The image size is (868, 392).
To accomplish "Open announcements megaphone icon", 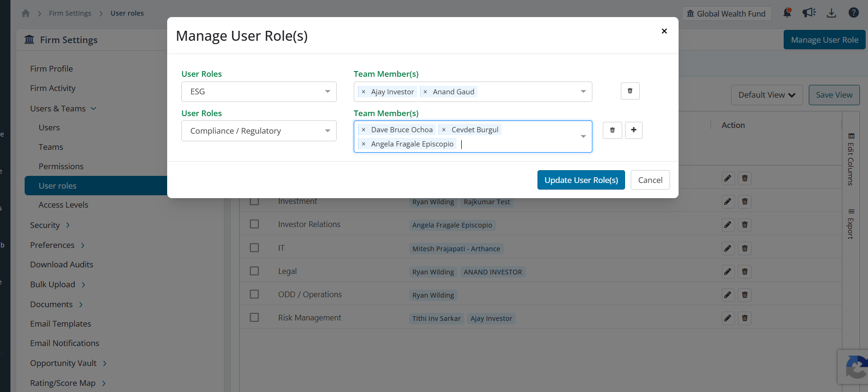I will (809, 13).
